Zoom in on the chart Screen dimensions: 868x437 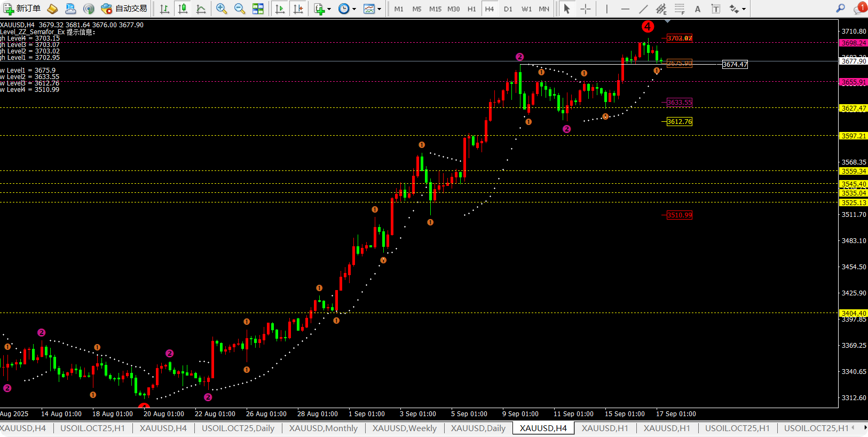click(222, 9)
